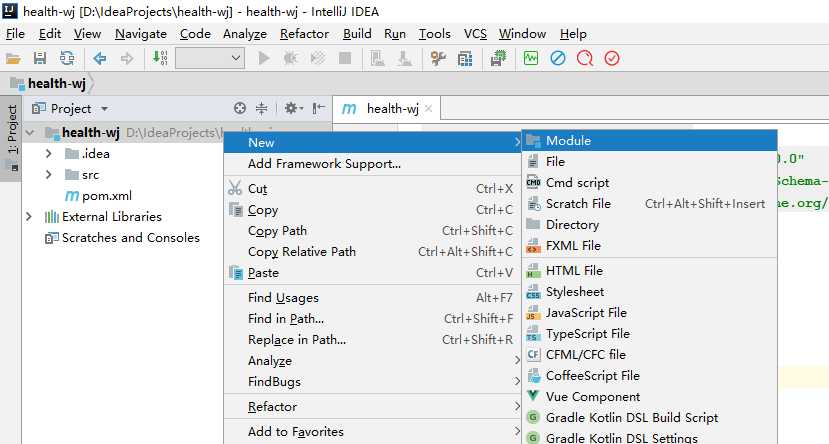
Task: Collapse the health-wj root project node
Action: [30, 133]
